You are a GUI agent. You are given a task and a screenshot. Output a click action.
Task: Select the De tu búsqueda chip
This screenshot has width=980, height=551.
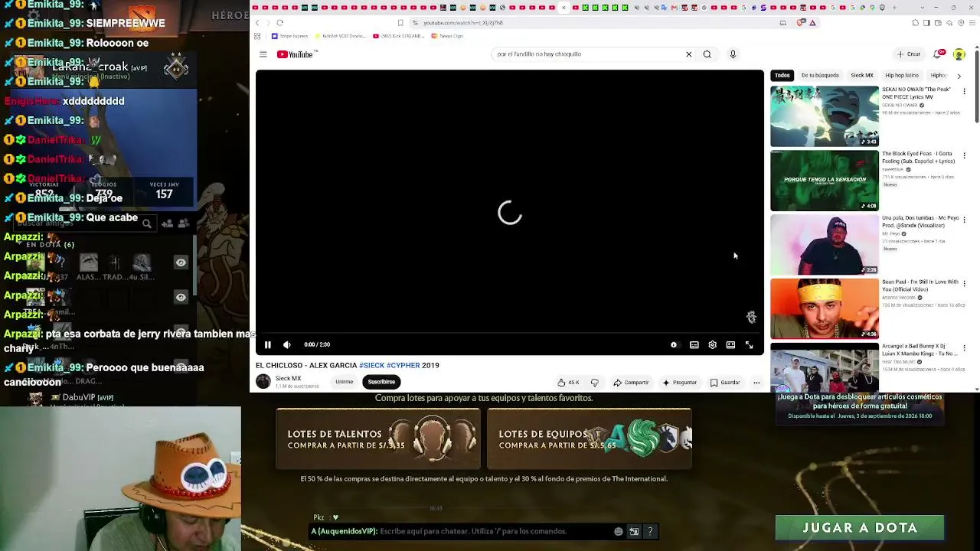coord(820,76)
